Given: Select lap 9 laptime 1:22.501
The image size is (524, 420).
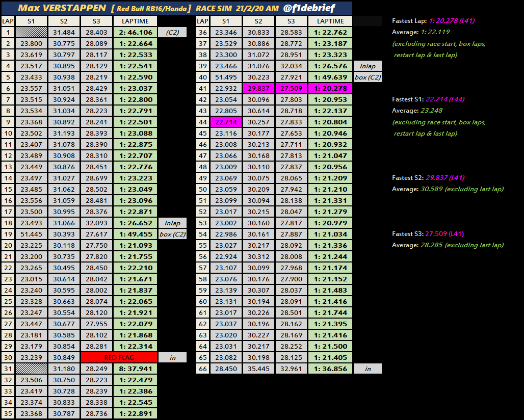Looking at the screenshot, I should point(136,122).
